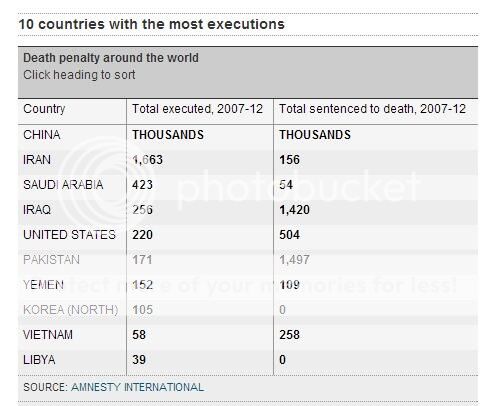The height and width of the screenshot is (406, 487).
Task: Click the VIETNAM country cell
Action: point(48,335)
